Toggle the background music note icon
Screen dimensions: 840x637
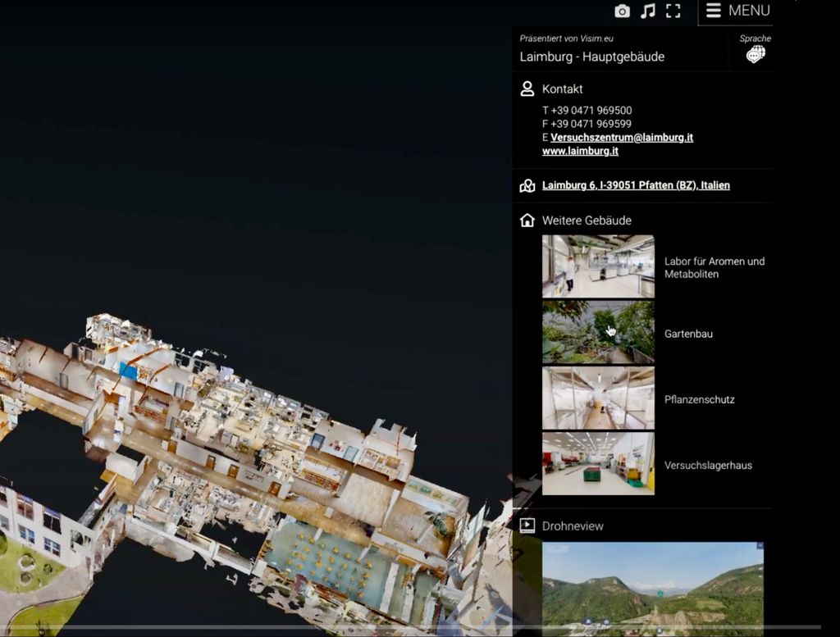(x=648, y=11)
